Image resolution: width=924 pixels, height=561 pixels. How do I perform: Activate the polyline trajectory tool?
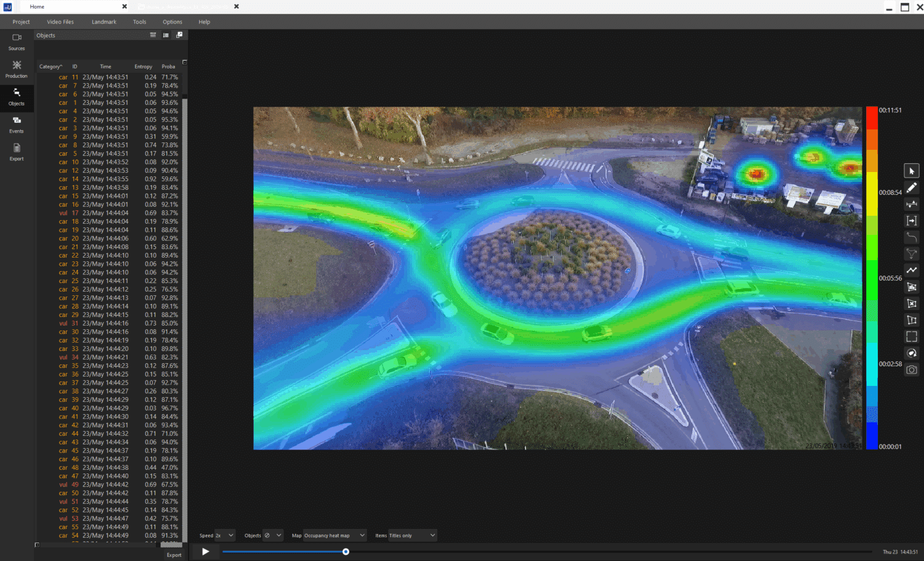[912, 270]
